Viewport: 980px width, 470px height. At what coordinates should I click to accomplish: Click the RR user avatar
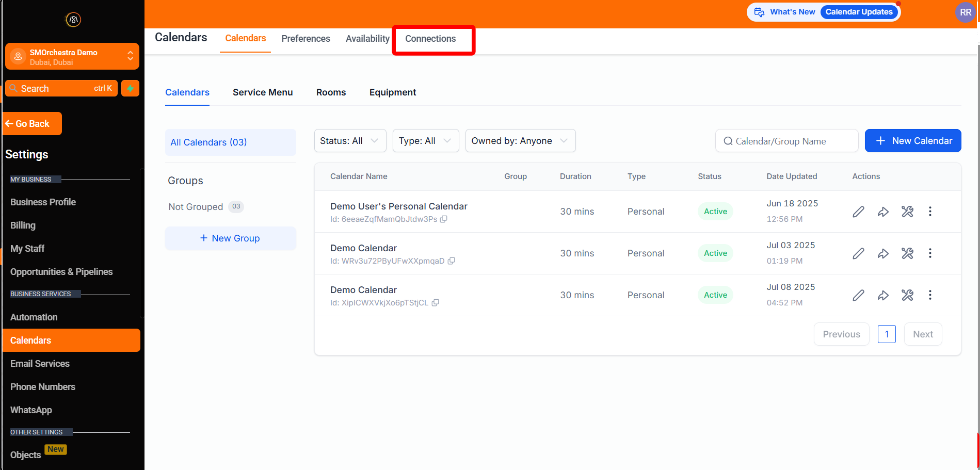(x=965, y=12)
